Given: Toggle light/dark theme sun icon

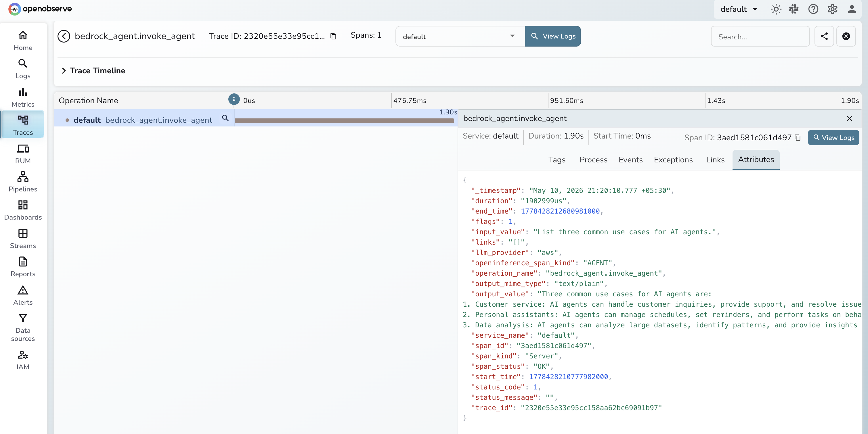Looking at the screenshot, I should 776,9.
